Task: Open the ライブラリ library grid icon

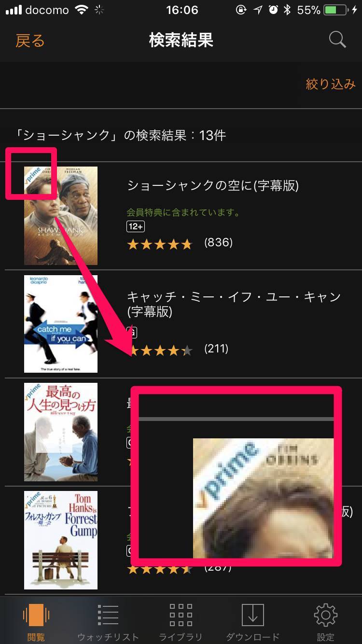Action: [181, 615]
